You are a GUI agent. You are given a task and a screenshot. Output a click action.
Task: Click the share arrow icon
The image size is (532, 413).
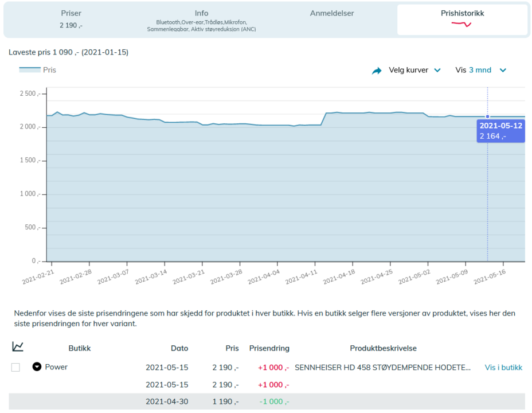[x=377, y=71]
